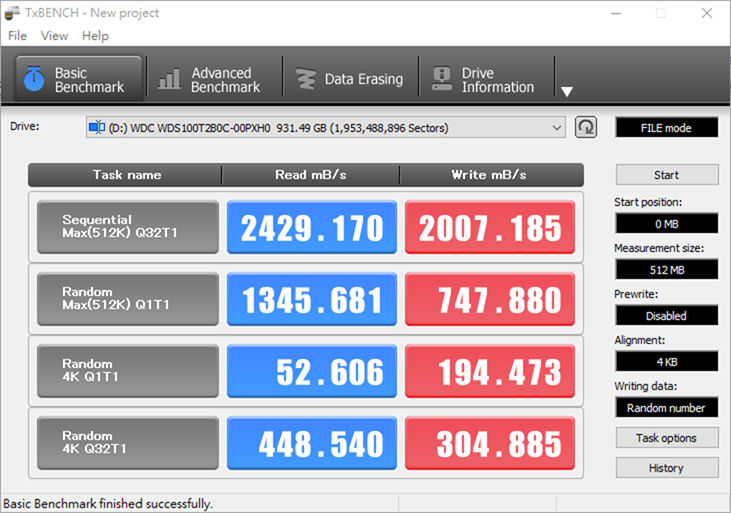The width and height of the screenshot is (731, 513).
Task: Click the Drive Information icon
Action: coord(440,79)
